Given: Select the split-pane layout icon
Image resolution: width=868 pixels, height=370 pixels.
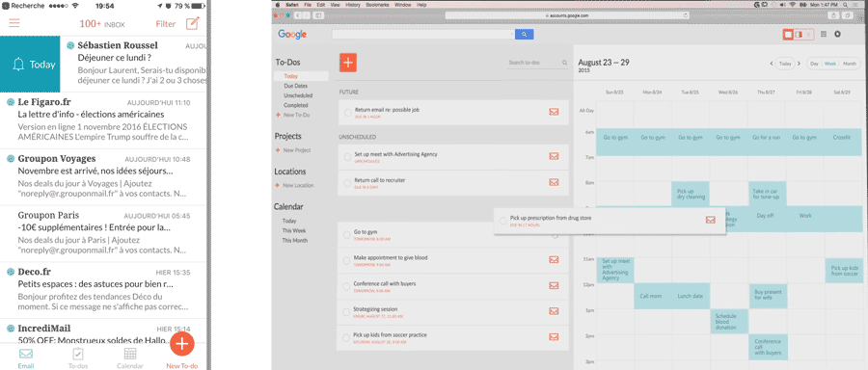Looking at the screenshot, I should click(799, 35).
